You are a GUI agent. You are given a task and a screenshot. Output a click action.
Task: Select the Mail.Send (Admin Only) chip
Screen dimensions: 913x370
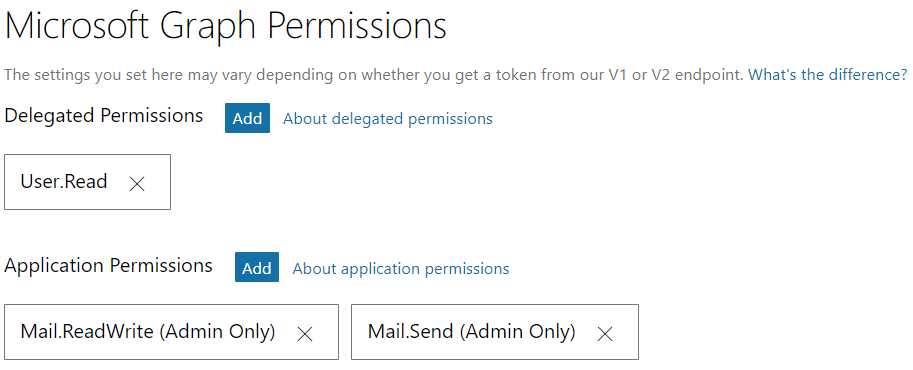tap(495, 332)
